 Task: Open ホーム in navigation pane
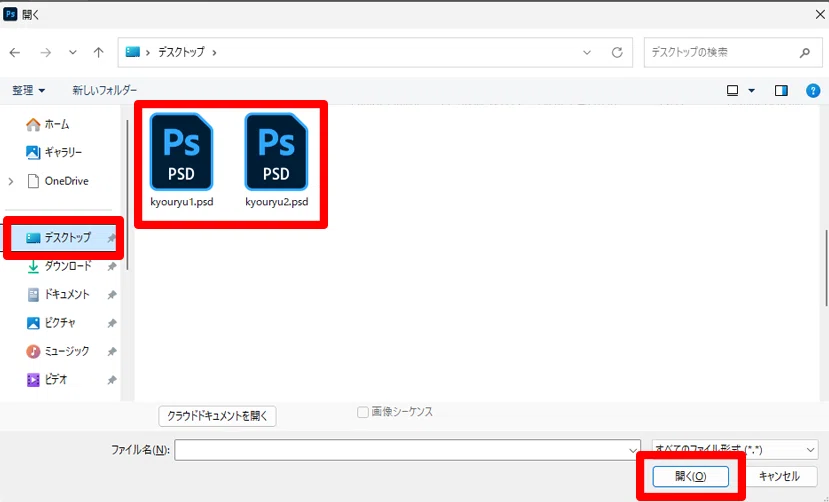click(48, 124)
